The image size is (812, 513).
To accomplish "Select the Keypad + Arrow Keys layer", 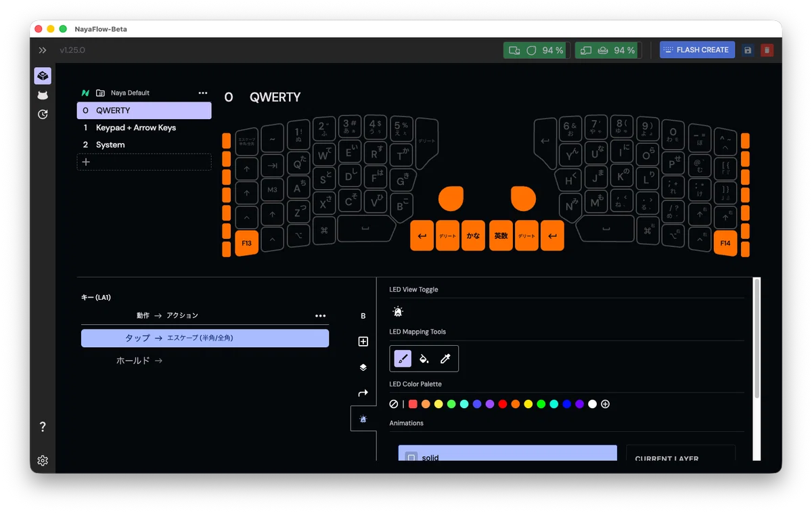I will 144,128.
